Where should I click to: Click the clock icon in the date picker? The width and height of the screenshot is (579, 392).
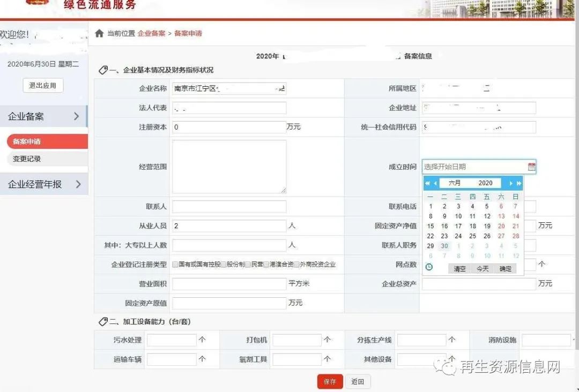[x=429, y=267]
